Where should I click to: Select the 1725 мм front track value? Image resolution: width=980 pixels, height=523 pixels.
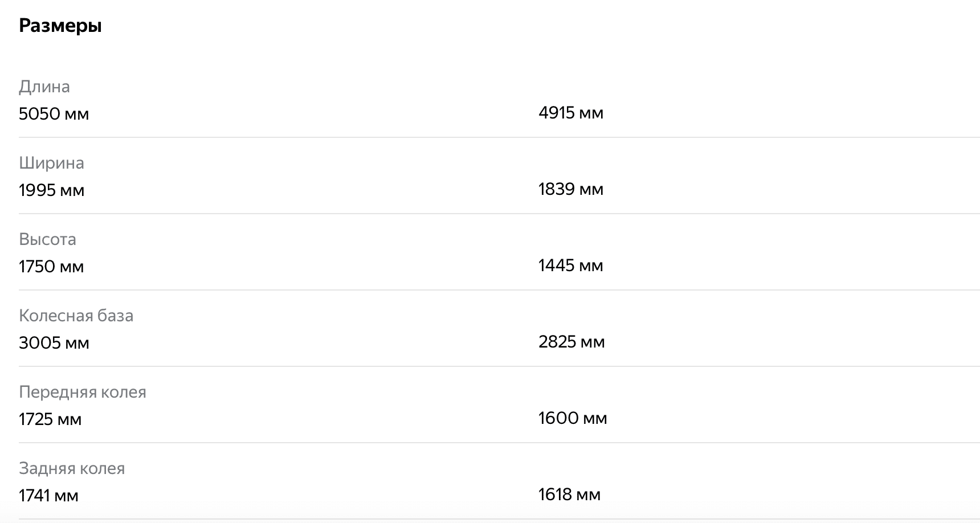[x=50, y=419]
